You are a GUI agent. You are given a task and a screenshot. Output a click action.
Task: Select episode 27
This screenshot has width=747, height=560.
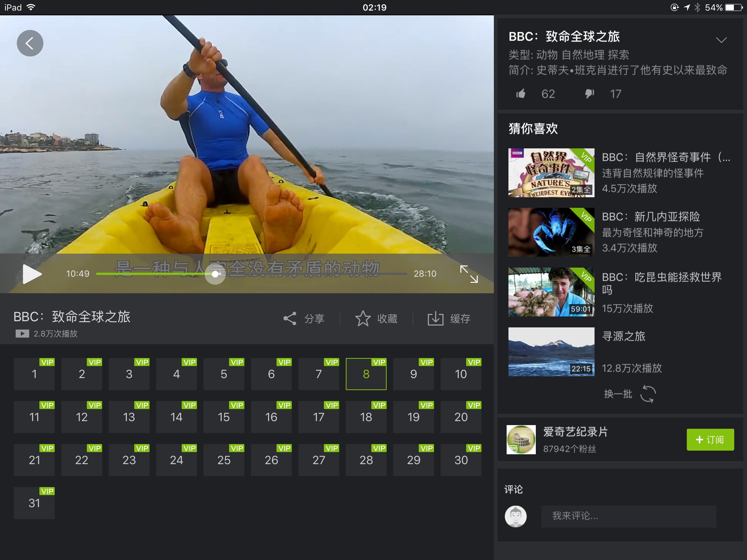pyautogui.click(x=319, y=460)
